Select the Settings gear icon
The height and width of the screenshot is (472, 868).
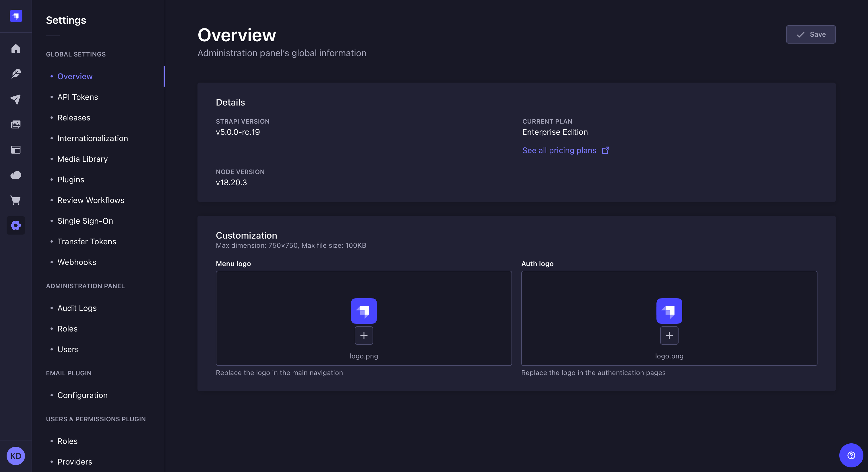[x=15, y=225]
